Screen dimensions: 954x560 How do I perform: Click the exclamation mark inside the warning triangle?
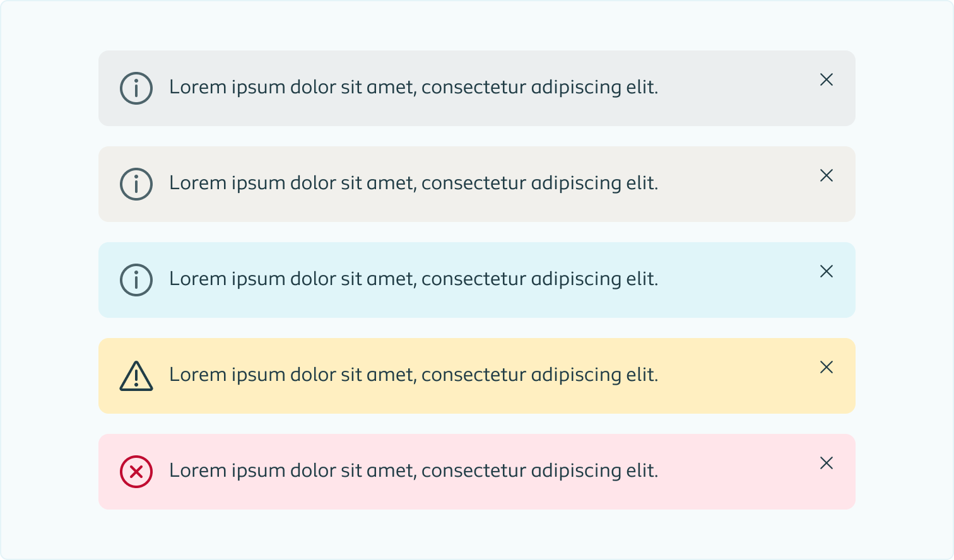tap(136, 377)
